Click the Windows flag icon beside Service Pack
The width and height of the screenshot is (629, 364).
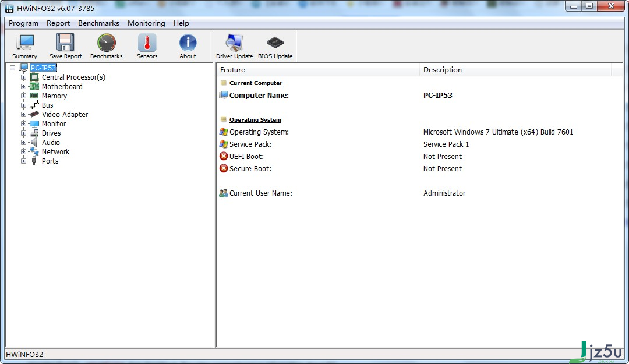[224, 144]
